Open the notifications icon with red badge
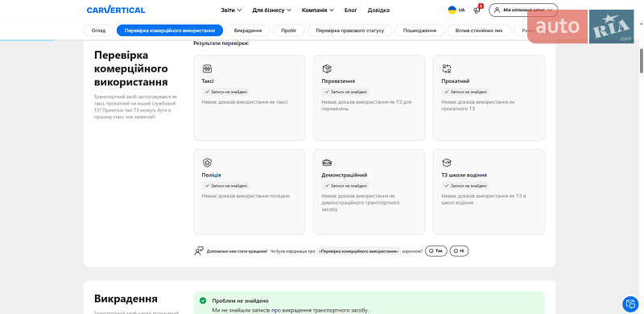Screen dimensions: 644x314 point(477,10)
